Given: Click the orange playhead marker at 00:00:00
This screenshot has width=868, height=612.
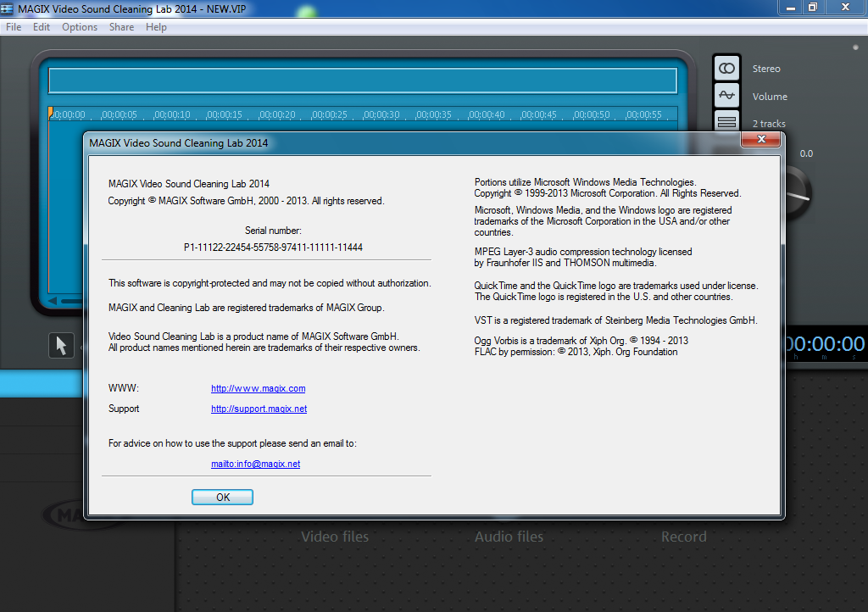Looking at the screenshot, I should tap(50, 113).
